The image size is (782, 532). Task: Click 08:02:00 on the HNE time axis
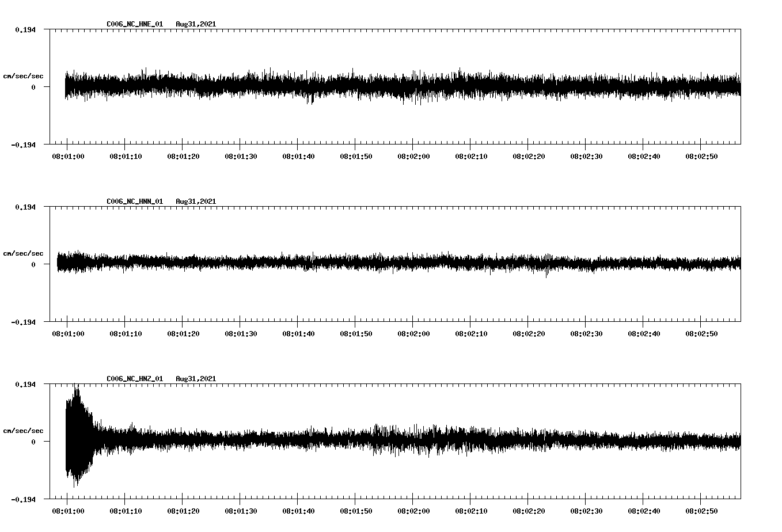[413, 157]
